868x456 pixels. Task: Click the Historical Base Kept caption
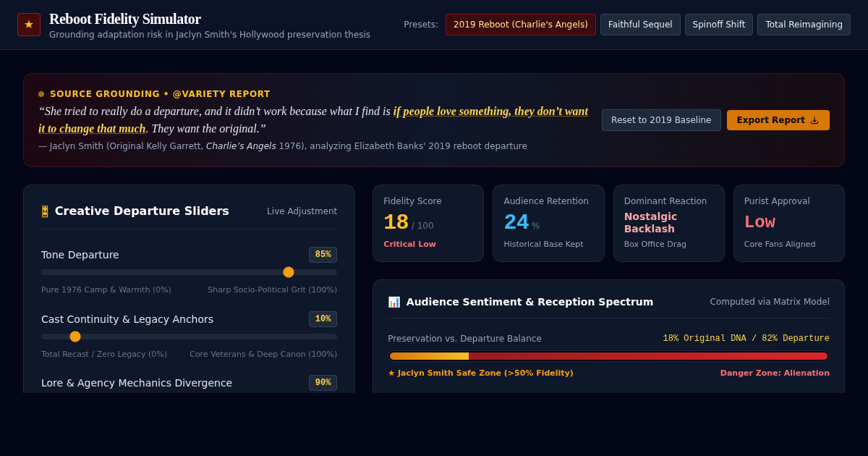click(x=543, y=245)
